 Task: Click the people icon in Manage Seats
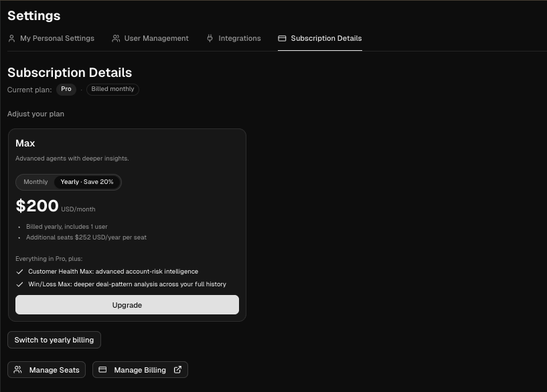[x=18, y=370]
